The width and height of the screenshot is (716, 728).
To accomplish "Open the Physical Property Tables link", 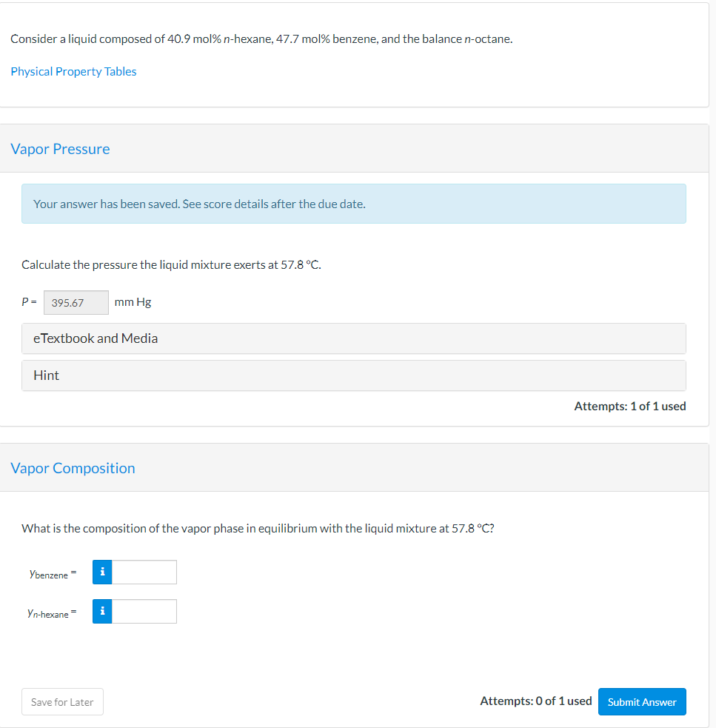I will pos(73,71).
